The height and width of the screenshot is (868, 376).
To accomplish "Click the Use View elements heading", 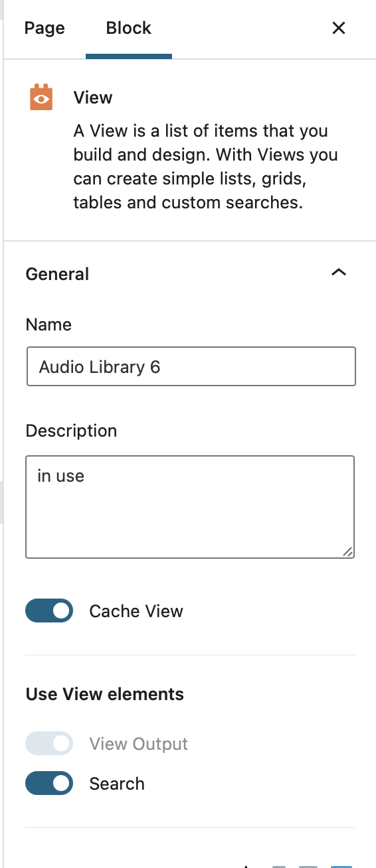I will [x=105, y=694].
